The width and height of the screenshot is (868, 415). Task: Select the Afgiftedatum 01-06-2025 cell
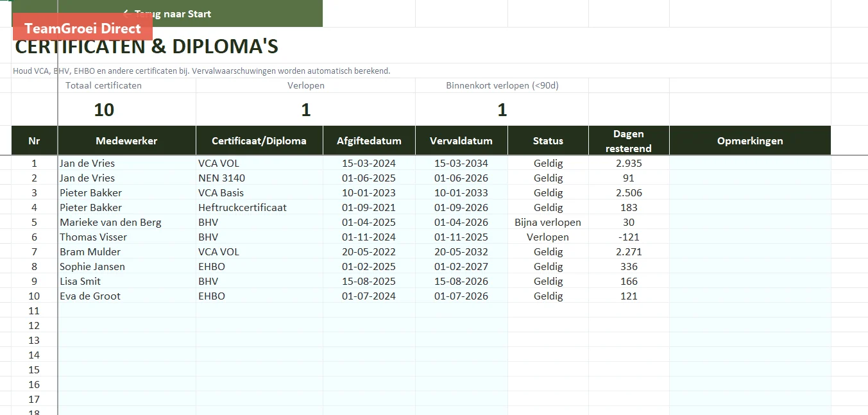point(369,178)
